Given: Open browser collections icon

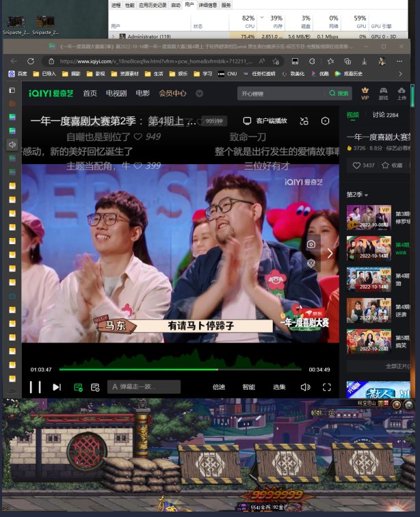Looking at the screenshot, I should pos(347,62).
